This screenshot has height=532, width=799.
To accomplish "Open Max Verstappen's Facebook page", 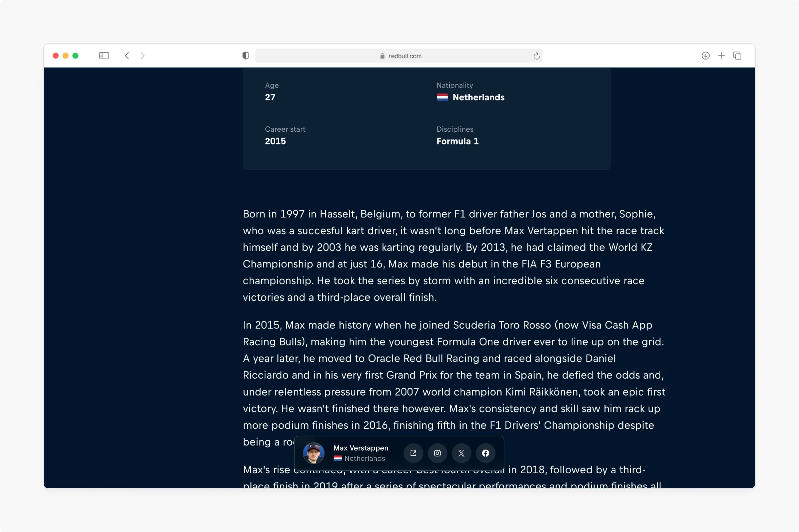I will (x=485, y=453).
